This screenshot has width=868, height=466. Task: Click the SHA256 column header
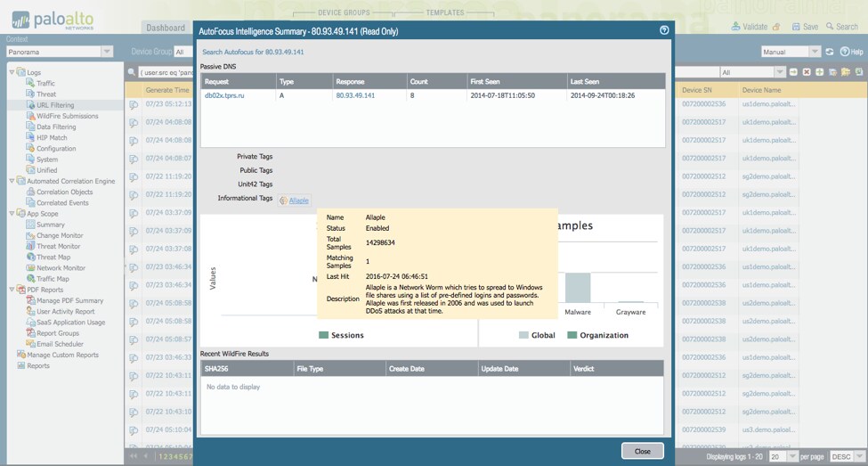point(247,369)
